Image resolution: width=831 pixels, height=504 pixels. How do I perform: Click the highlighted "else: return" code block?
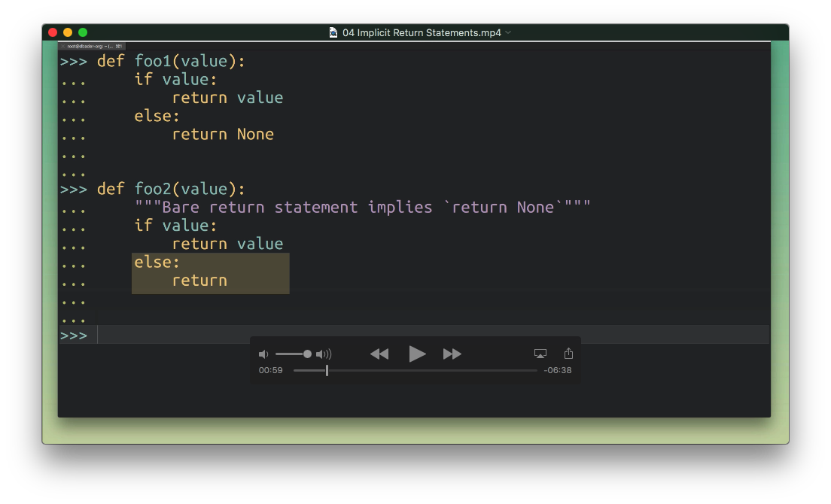(210, 272)
